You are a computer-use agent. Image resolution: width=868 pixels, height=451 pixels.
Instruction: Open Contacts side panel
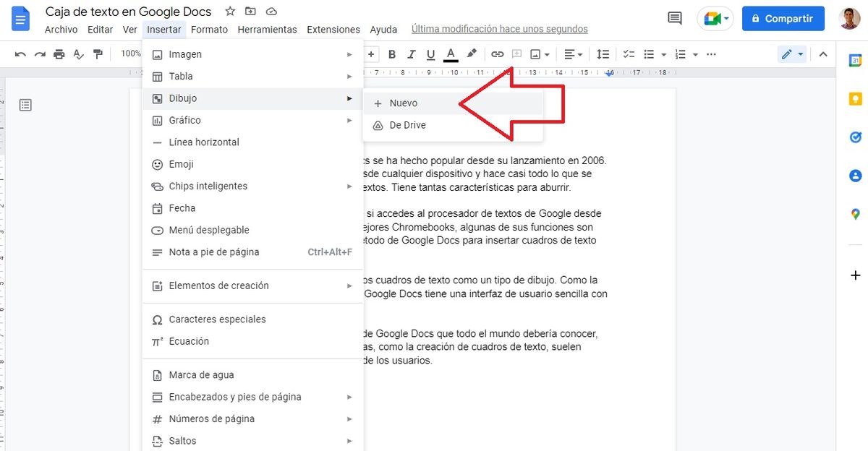click(x=855, y=176)
